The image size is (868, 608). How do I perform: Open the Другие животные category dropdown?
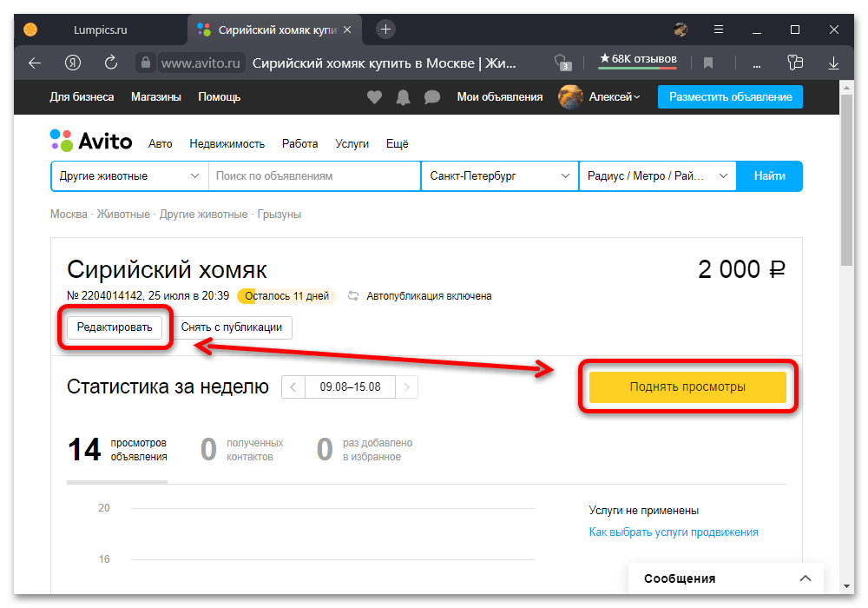pyautogui.click(x=129, y=176)
